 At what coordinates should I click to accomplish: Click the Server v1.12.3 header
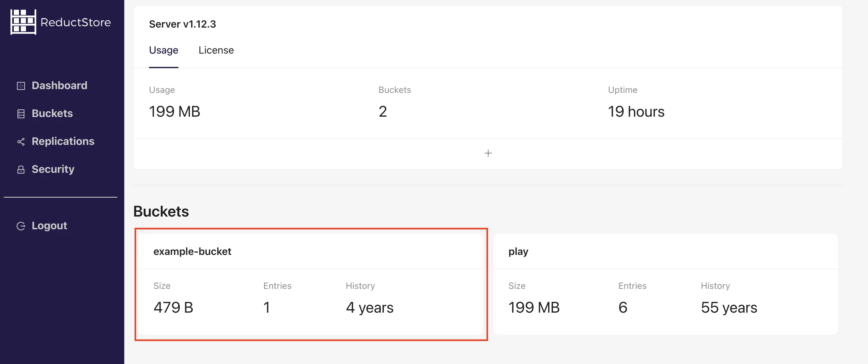click(183, 23)
